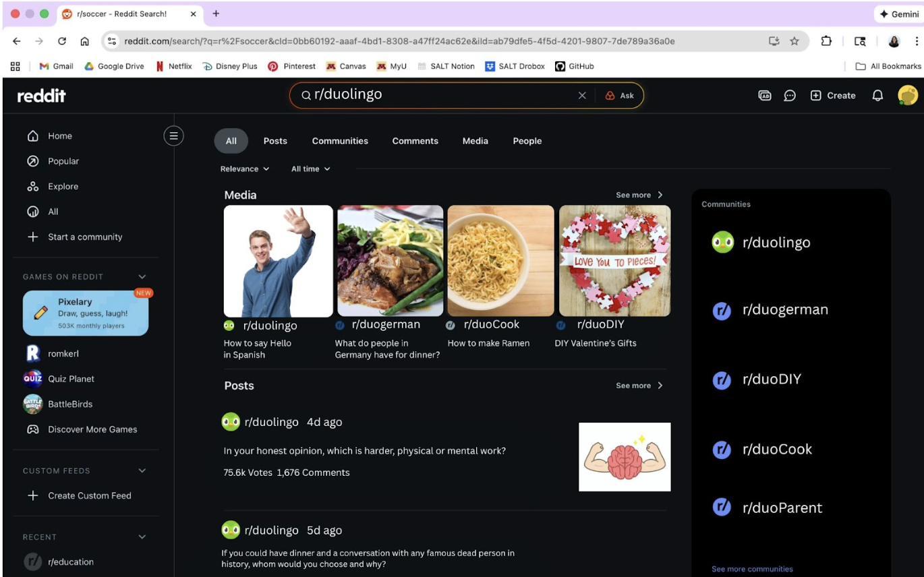Open physical or mental work post
924x577 pixels.
coord(364,451)
